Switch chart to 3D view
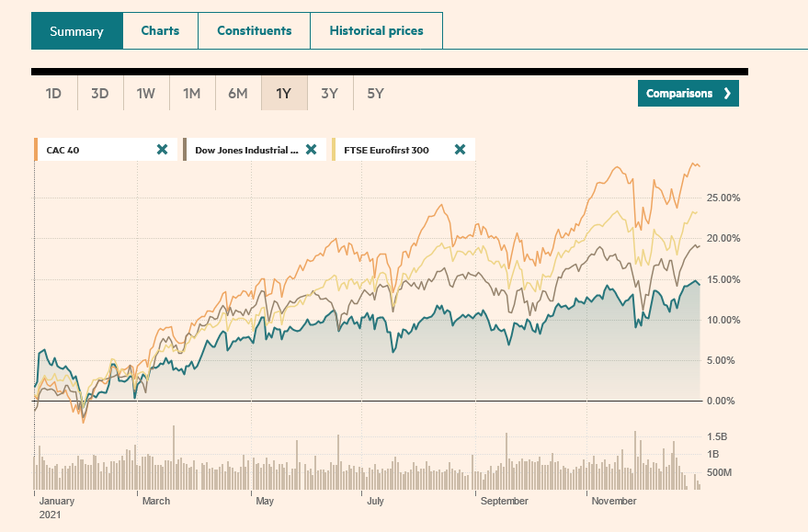This screenshot has height=532, width=808. 99,93
